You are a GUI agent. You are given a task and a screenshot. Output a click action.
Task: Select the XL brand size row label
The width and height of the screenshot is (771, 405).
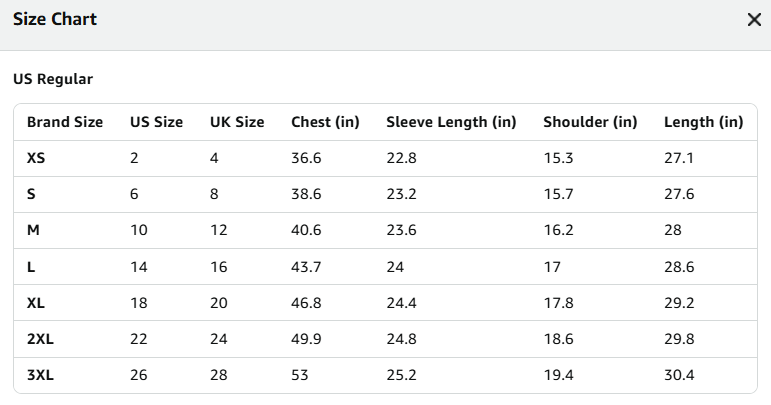[x=36, y=303]
